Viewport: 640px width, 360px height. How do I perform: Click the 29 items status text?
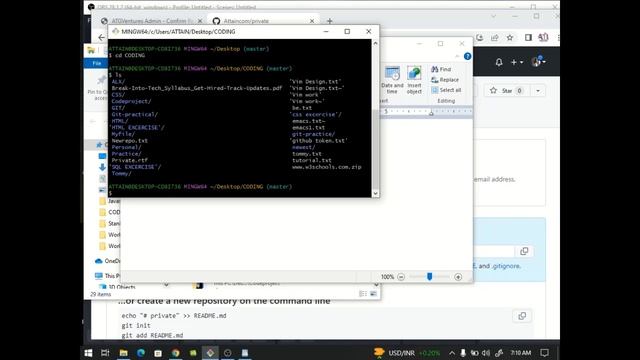tap(101, 294)
